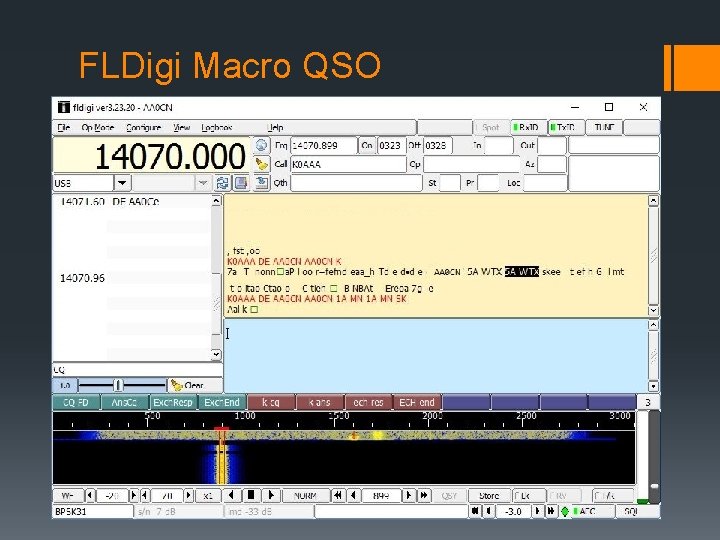Viewport: 720px width, 540px height.
Task: Change waterfall zoom with x1 button
Action: tap(208, 495)
